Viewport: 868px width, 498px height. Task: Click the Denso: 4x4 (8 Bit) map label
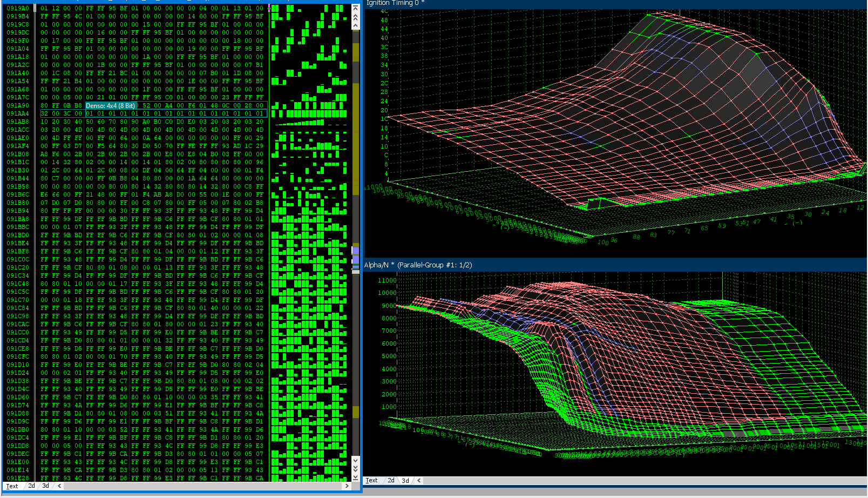(x=111, y=106)
